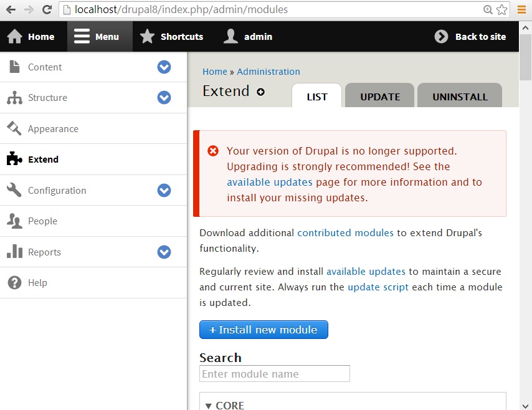The width and height of the screenshot is (532, 410).
Task: Click the Home house icon in toolbar
Action: [x=15, y=37]
